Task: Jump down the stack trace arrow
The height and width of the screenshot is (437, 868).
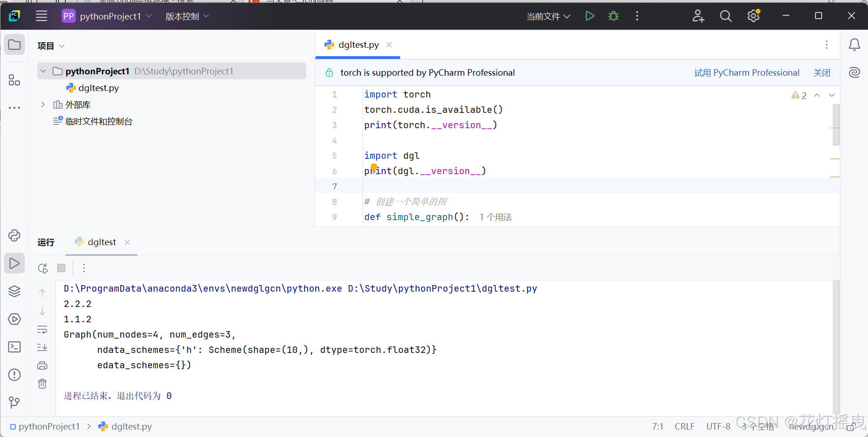Action: pyautogui.click(x=42, y=311)
